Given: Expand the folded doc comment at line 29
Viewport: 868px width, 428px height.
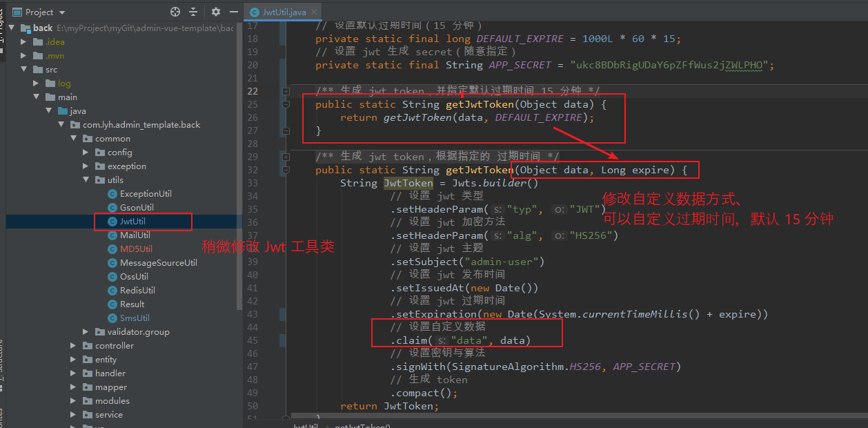Looking at the screenshot, I should [286, 157].
